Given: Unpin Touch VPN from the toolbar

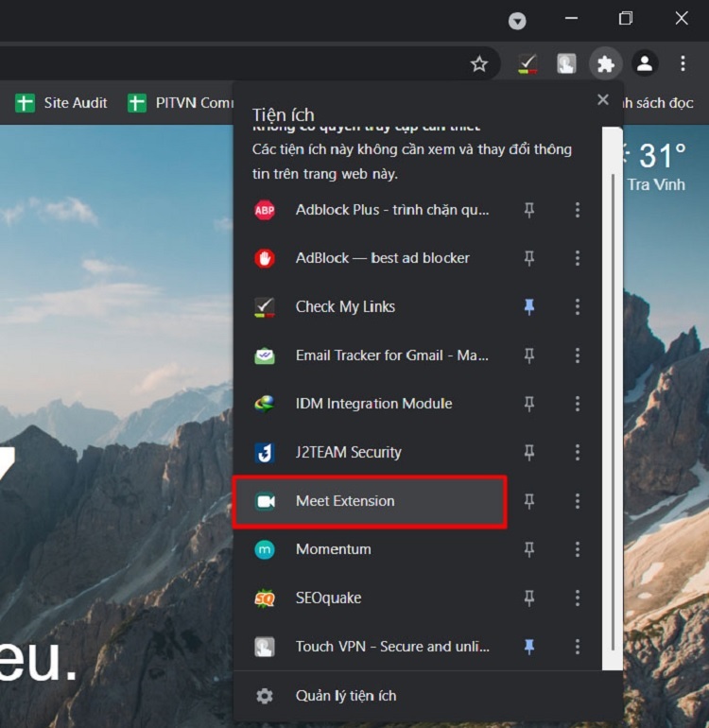Looking at the screenshot, I should 528,647.
